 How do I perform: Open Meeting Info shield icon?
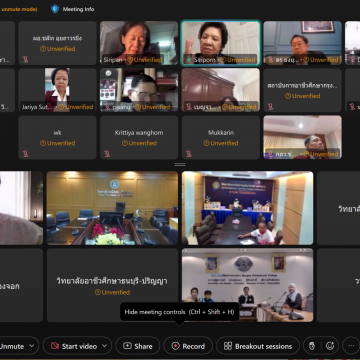click(55, 9)
